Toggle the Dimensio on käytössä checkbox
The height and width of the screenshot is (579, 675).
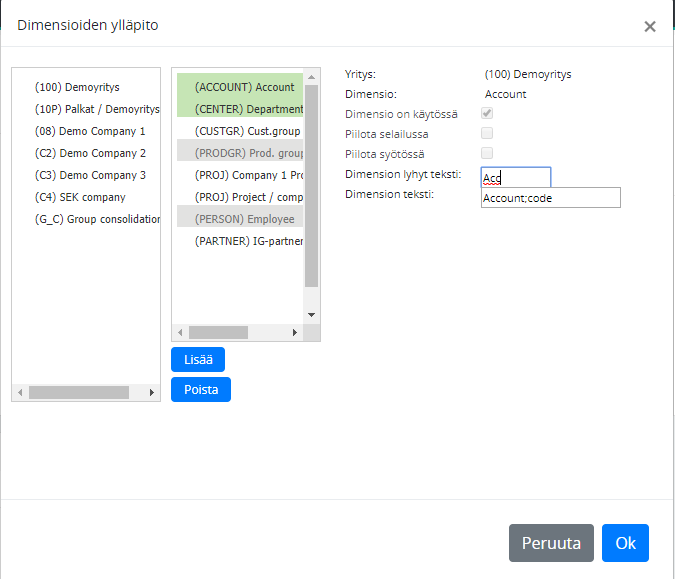(487, 114)
